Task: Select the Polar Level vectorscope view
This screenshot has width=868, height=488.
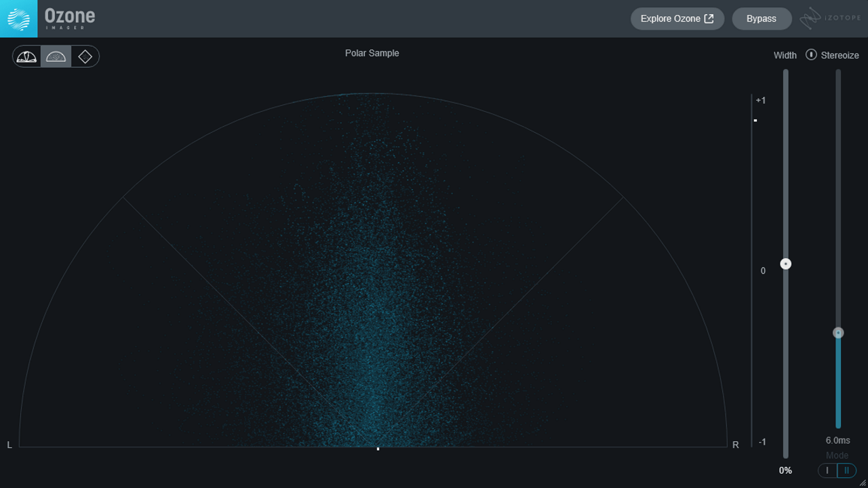Action: (27, 56)
